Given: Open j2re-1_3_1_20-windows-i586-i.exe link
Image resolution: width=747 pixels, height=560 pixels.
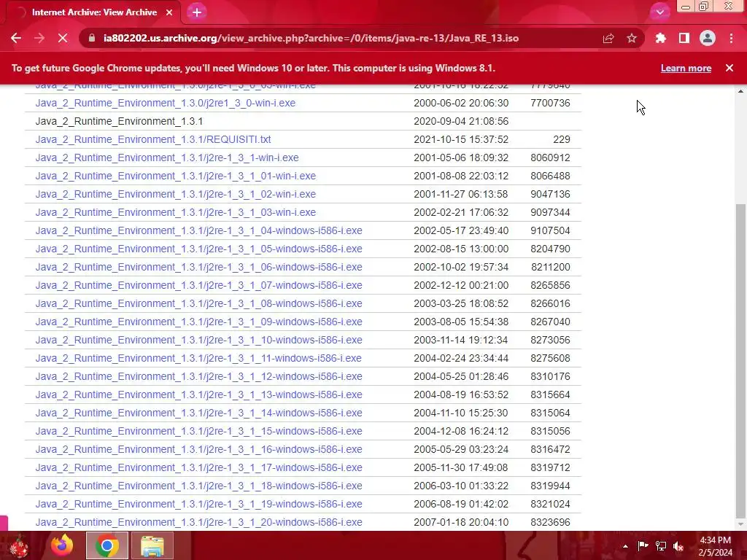Looking at the screenshot, I should (x=198, y=522).
